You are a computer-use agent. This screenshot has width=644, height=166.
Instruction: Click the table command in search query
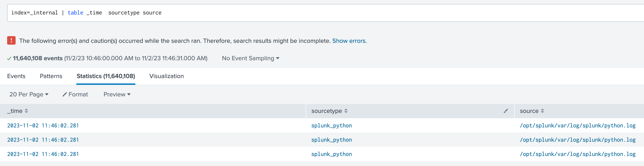coord(75,13)
